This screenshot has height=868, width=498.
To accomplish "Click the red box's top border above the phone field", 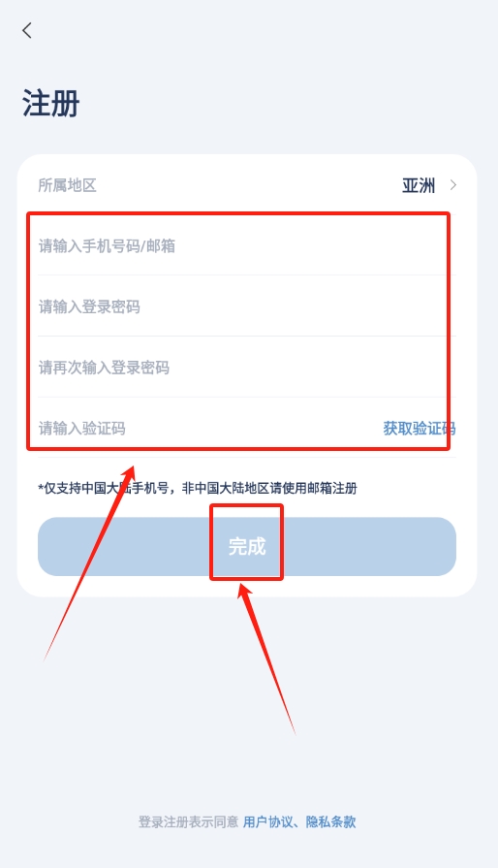I will pyautogui.click(x=238, y=213).
